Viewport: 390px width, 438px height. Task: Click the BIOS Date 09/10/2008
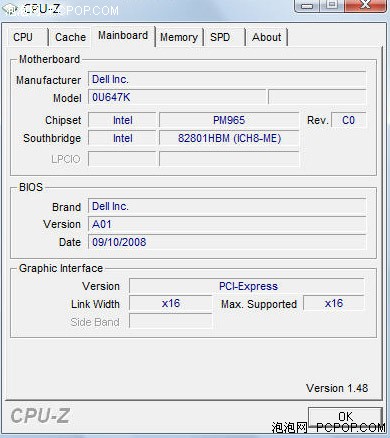point(227,242)
